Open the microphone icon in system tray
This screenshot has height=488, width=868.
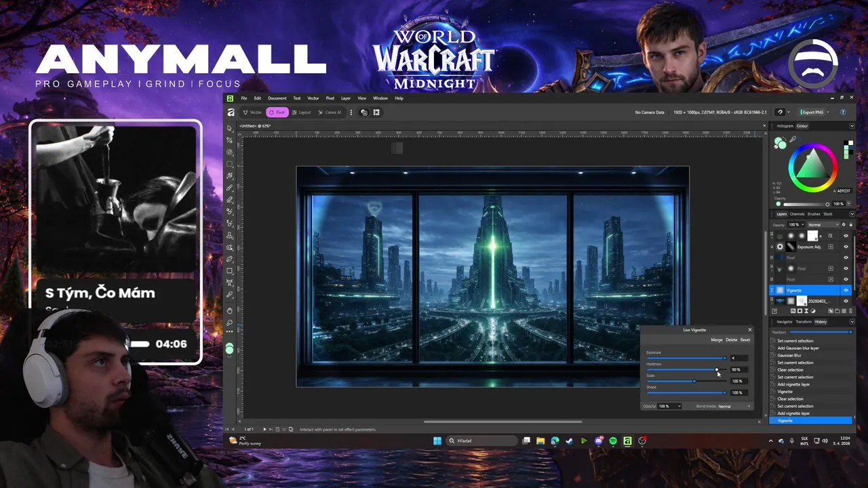pyautogui.click(x=791, y=441)
